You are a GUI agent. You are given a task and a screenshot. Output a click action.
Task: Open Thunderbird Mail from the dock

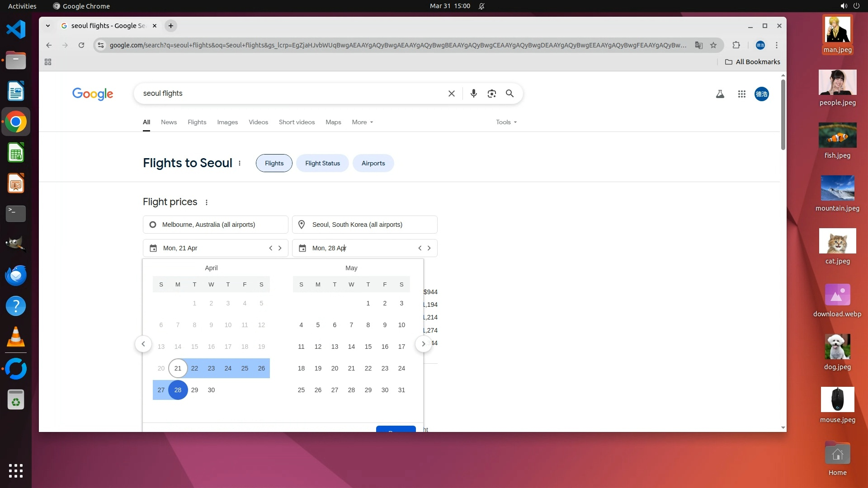16,275
